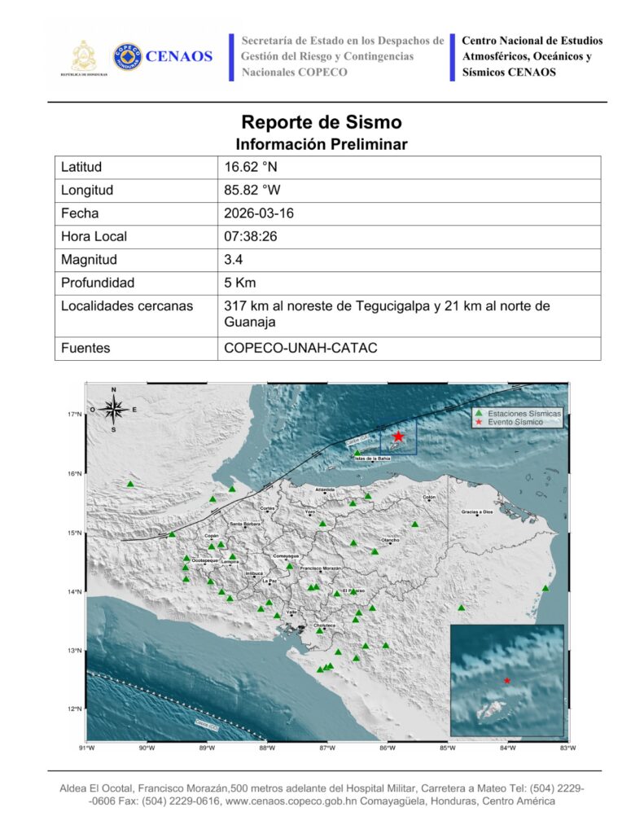This screenshot has height=834, width=644.
Task: Click the 'Profundidad' row label
Action: [x=98, y=283]
